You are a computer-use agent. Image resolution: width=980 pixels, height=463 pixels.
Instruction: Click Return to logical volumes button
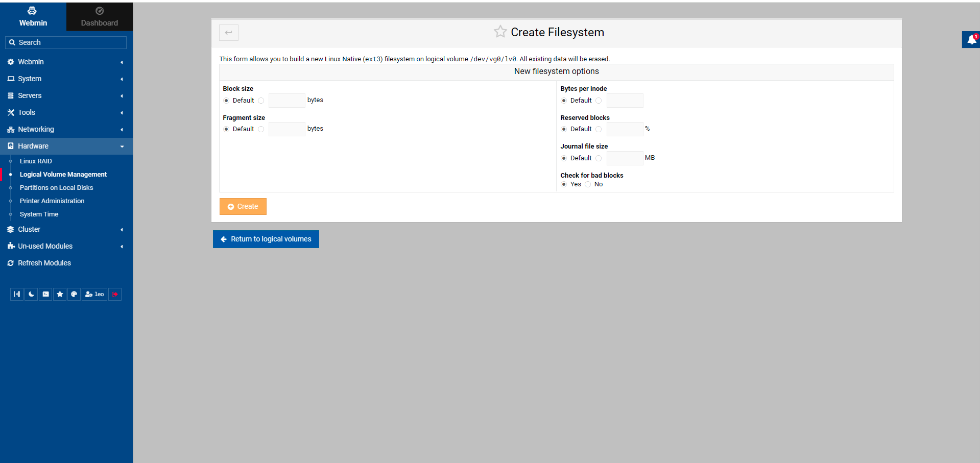click(x=266, y=239)
